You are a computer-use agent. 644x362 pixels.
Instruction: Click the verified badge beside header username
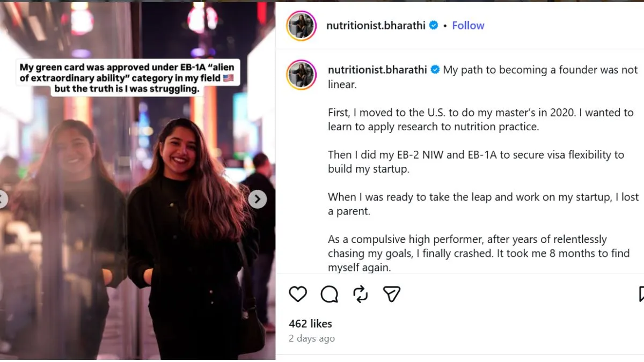pos(433,25)
